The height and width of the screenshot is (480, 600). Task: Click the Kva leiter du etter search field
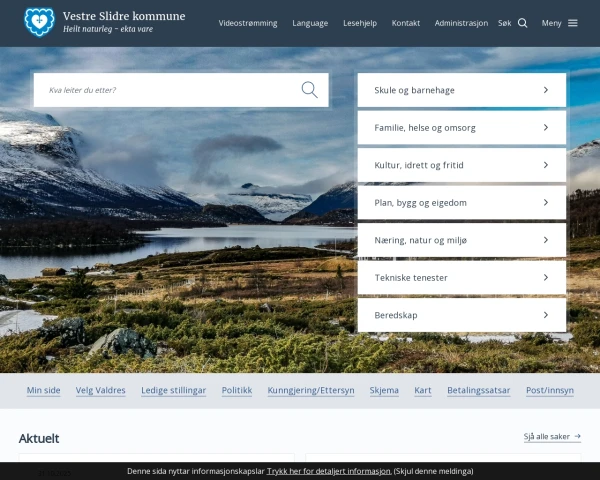point(170,90)
